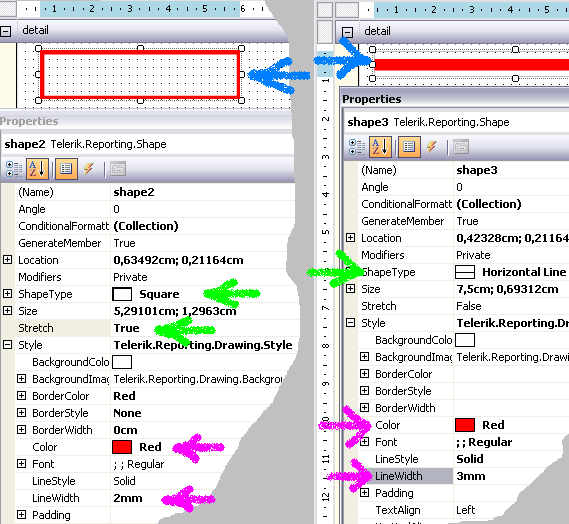The image size is (569, 524).
Task: Click BackgroundColor swatch of shape3
Action: click(x=465, y=340)
